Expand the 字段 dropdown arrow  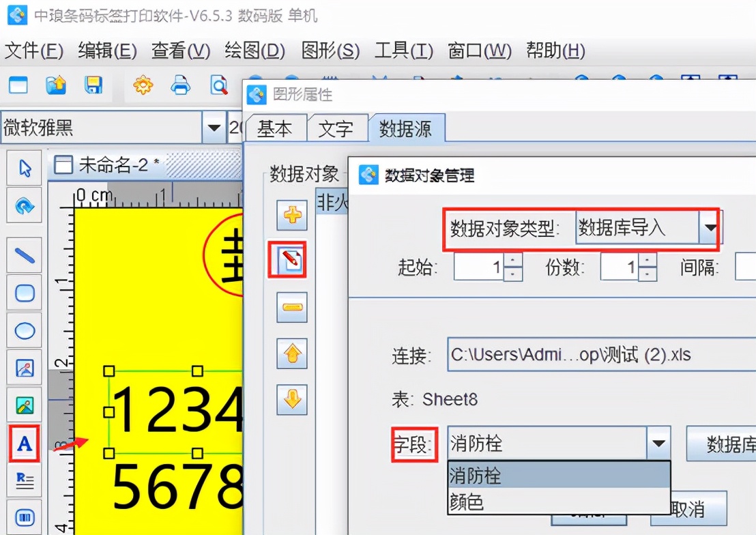click(x=658, y=443)
